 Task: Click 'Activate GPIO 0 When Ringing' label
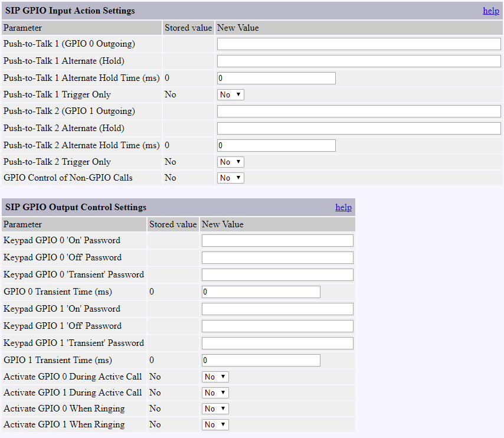(x=64, y=408)
